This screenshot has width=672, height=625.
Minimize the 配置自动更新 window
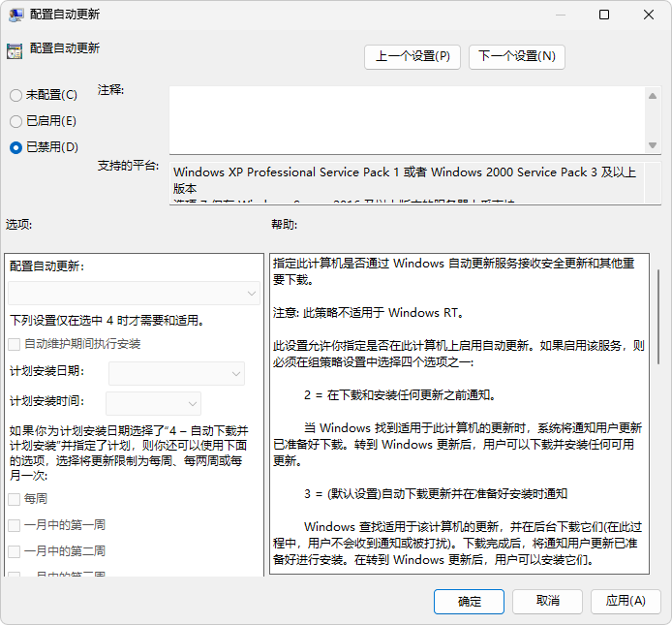point(561,15)
